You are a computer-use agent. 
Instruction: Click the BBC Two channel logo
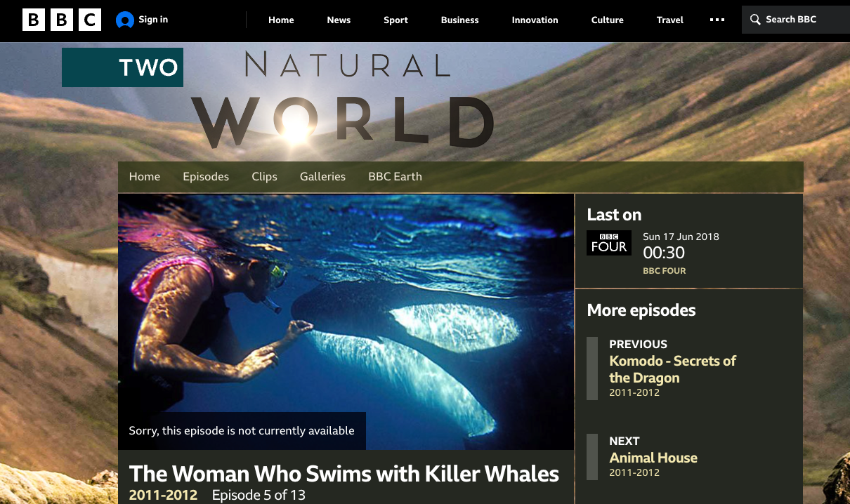tap(122, 67)
